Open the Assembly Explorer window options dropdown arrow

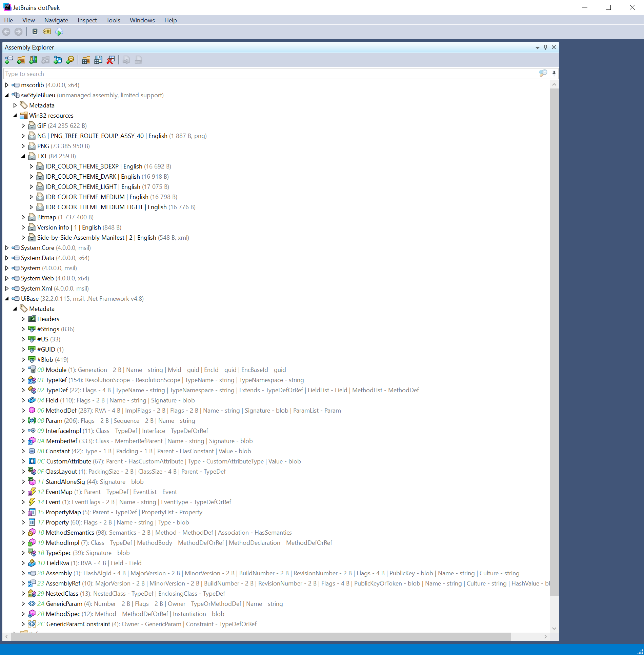click(x=537, y=48)
